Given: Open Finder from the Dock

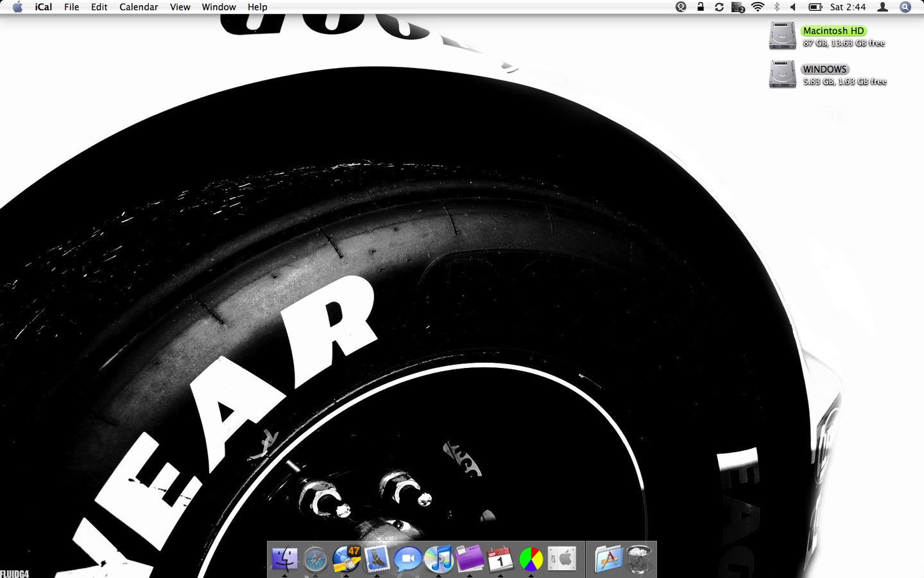Looking at the screenshot, I should (x=284, y=559).
